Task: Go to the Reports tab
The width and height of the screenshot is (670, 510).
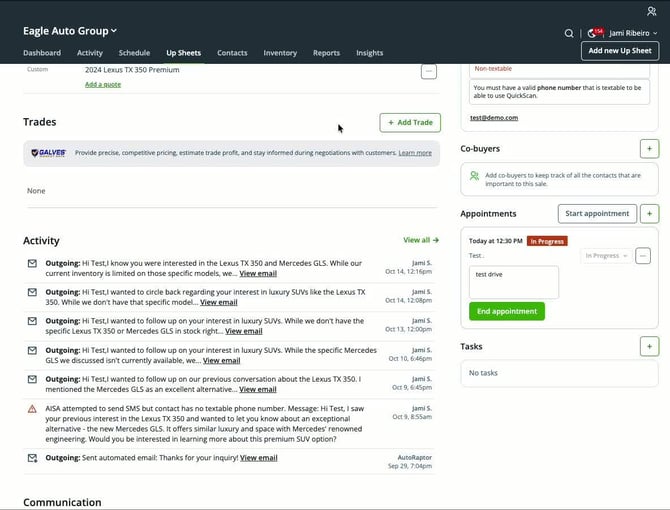Action: click(x=326, y=53)
